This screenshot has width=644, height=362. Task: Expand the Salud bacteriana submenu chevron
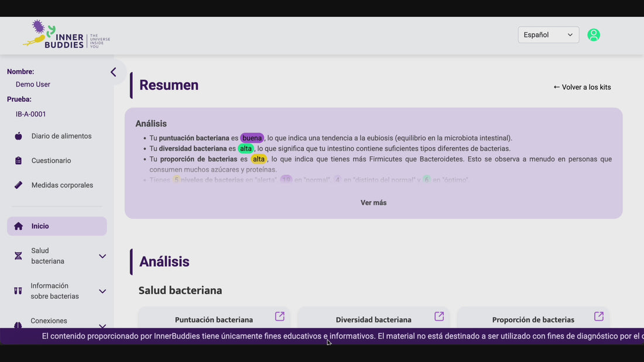(102, 256)
